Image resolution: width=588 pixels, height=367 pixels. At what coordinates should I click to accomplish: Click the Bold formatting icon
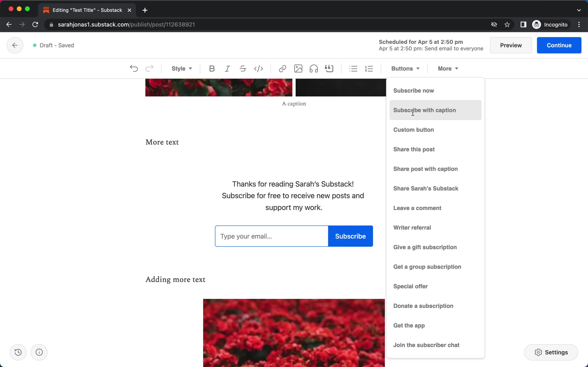[x=212, y=68]
